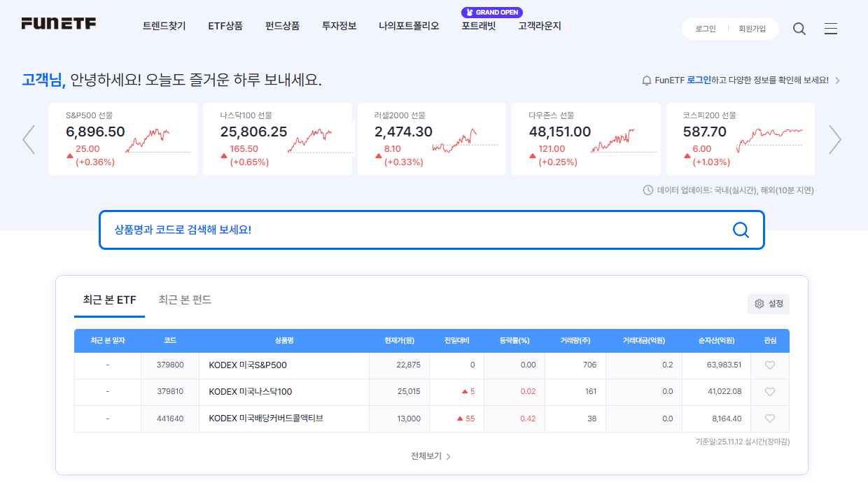The height and width of the screenshot is (485, 868).
Task: Click the FunETF logo
Action: click(59, 24)
